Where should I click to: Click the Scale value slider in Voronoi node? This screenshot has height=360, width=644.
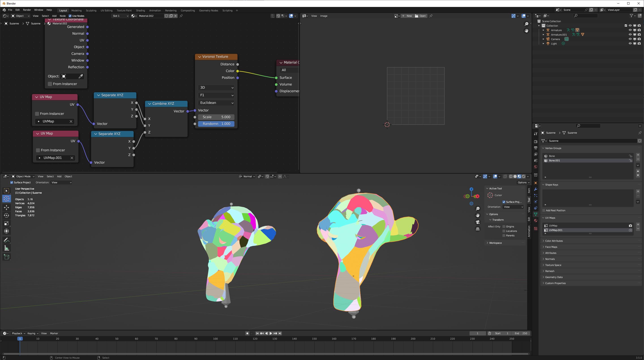point(216,116)
